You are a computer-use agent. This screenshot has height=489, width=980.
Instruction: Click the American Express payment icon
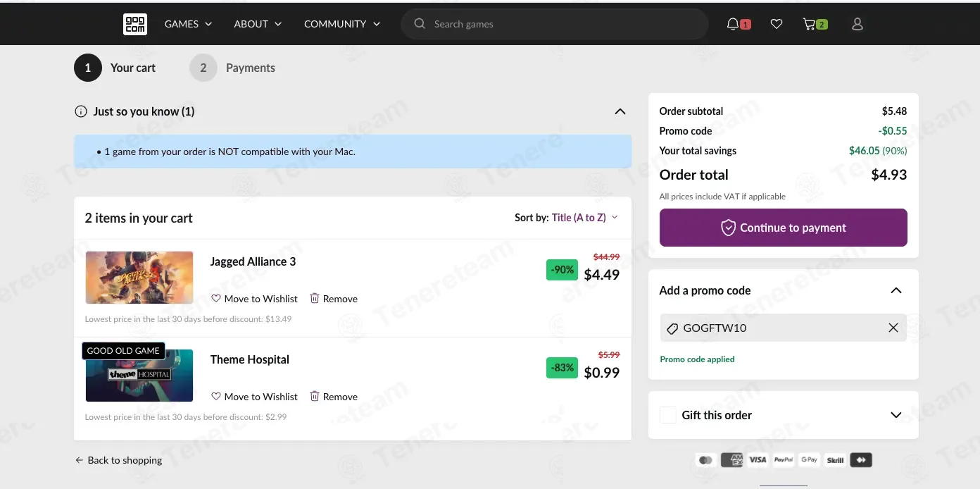click(732, 460)
